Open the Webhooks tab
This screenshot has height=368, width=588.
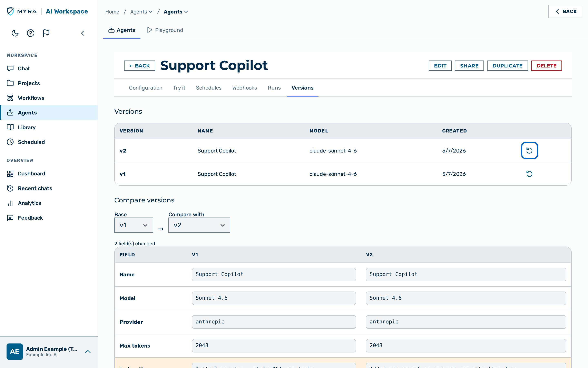(x=245, y=88)
